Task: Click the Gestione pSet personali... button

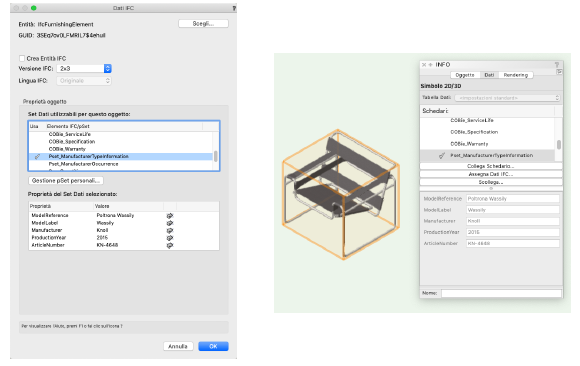Action: pos(66,181)
